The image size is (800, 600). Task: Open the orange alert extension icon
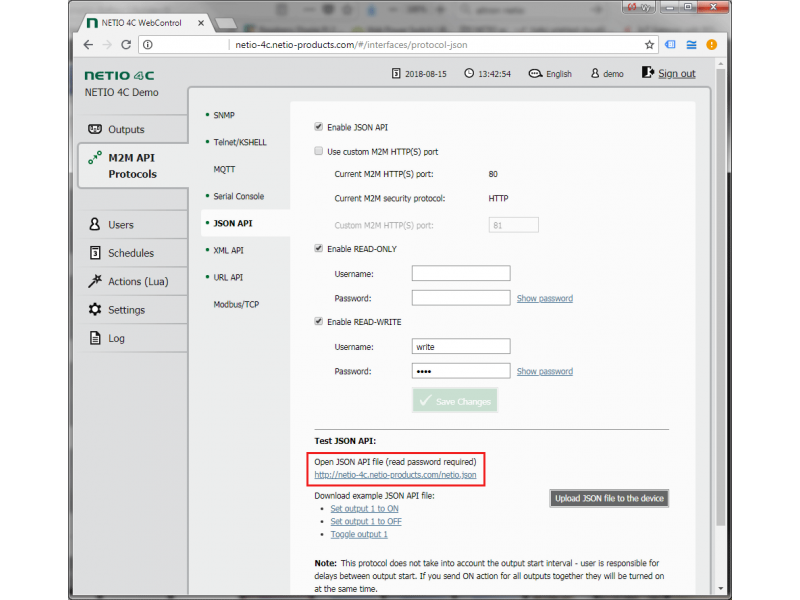click(711, 45)
